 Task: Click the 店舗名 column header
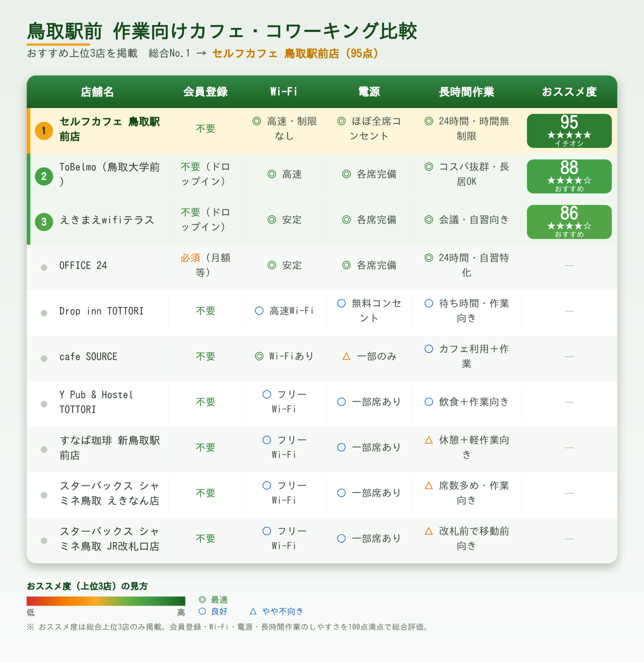pos(97,92)
